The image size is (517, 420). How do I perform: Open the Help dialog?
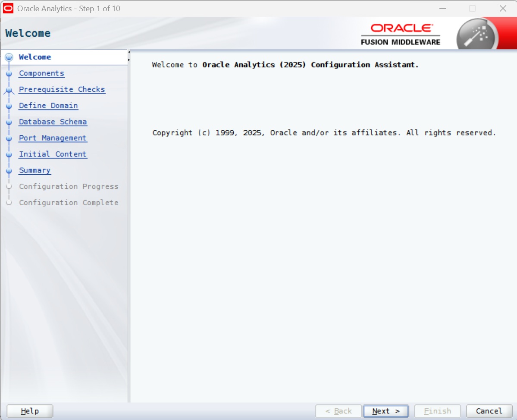pos(30,411)
